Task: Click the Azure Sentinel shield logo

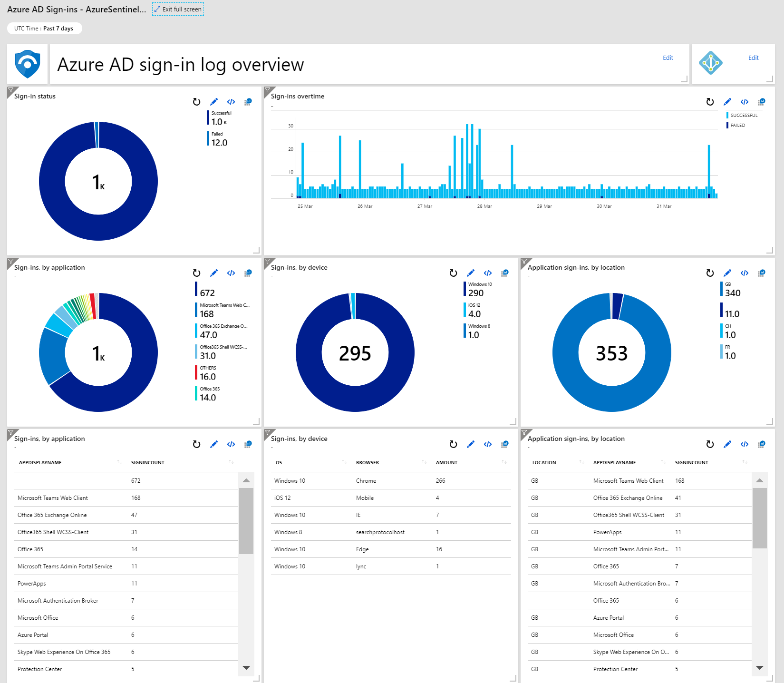Action: tap(28, 64)
